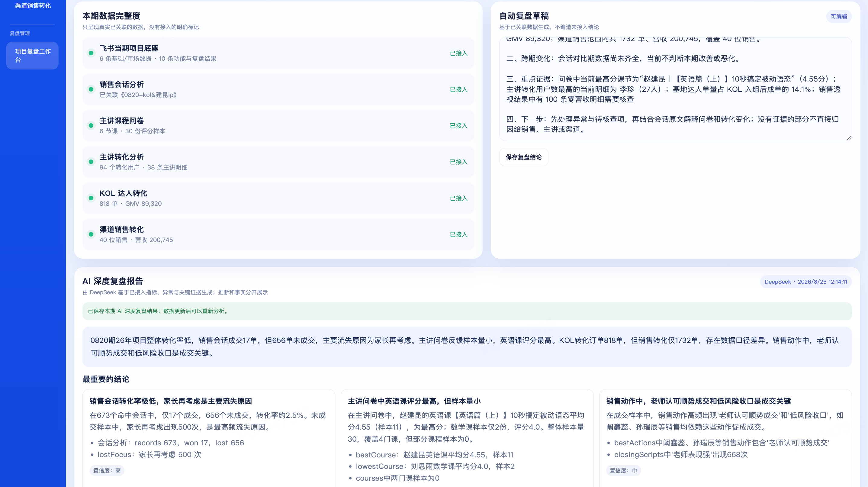Click green status dot for 主讲课程问卷
This screenshot has height=487, width=868.
tap(91, 125)
